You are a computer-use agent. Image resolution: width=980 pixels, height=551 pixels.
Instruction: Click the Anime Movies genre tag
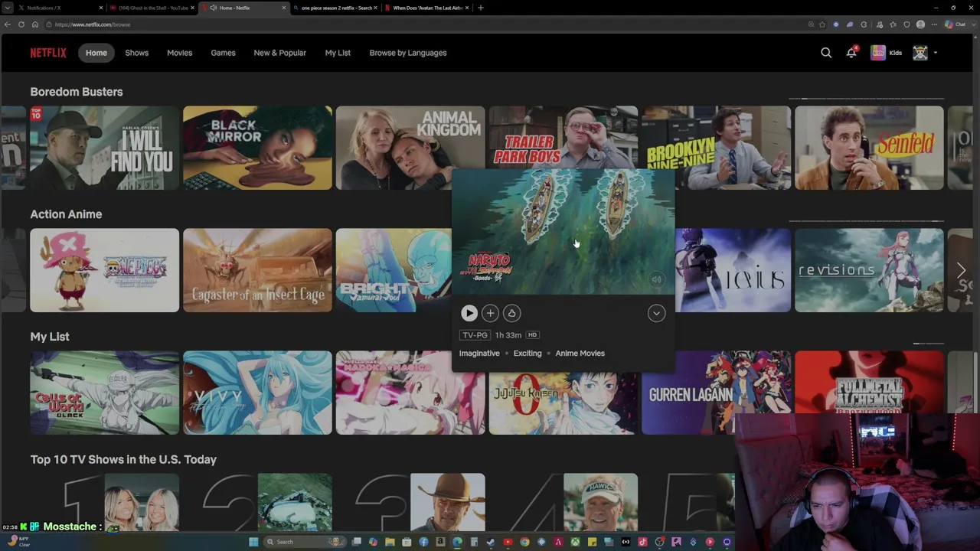pyautogui.click(x=580, y=354)
